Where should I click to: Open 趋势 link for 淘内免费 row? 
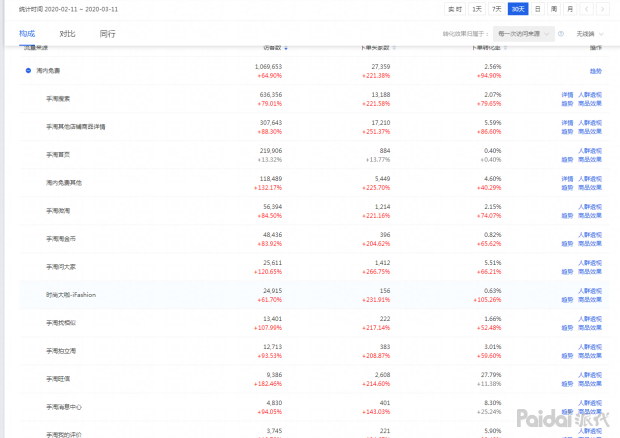(595, 71)
